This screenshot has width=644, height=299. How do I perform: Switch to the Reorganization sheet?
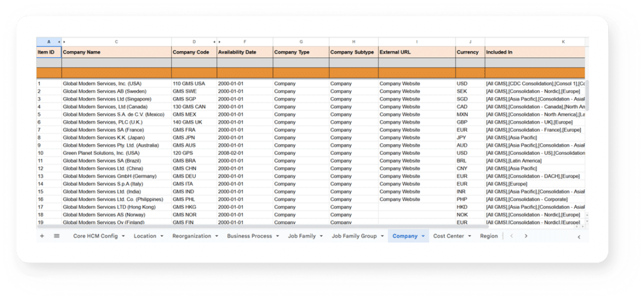point(192,236)
